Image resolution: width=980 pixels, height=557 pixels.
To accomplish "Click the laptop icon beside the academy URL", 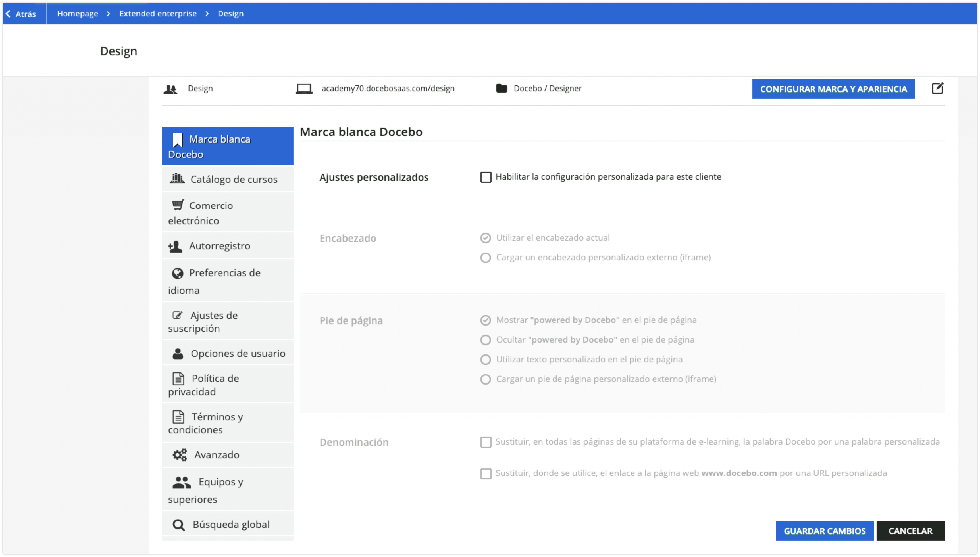I will 304,89.
